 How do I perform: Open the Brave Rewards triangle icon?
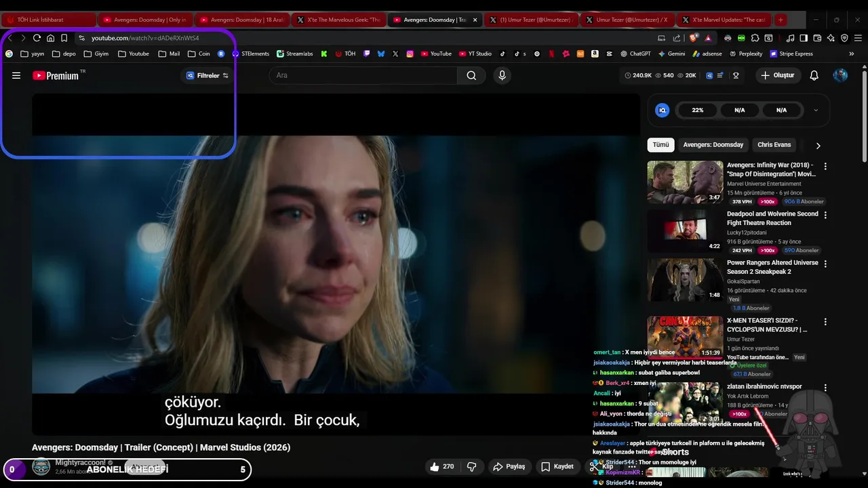[708, 38]
